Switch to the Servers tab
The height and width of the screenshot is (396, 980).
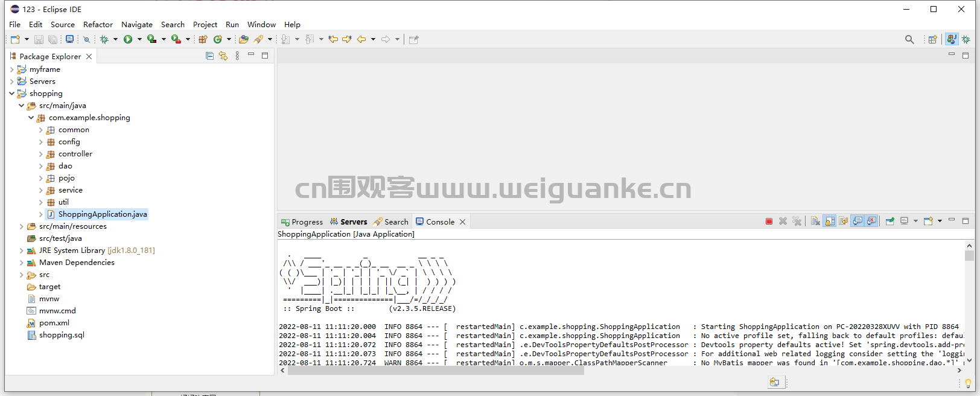click(x=348, y=222)
